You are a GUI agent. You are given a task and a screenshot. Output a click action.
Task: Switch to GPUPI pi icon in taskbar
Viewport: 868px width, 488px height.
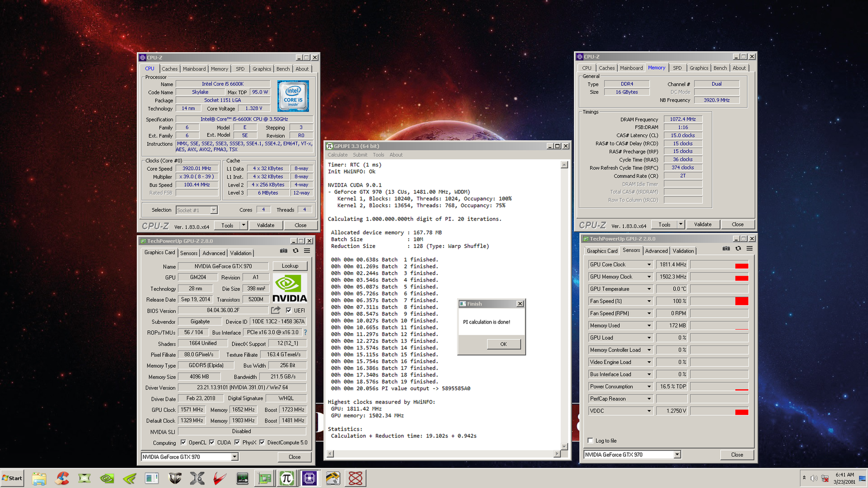(x=287, y=478)
